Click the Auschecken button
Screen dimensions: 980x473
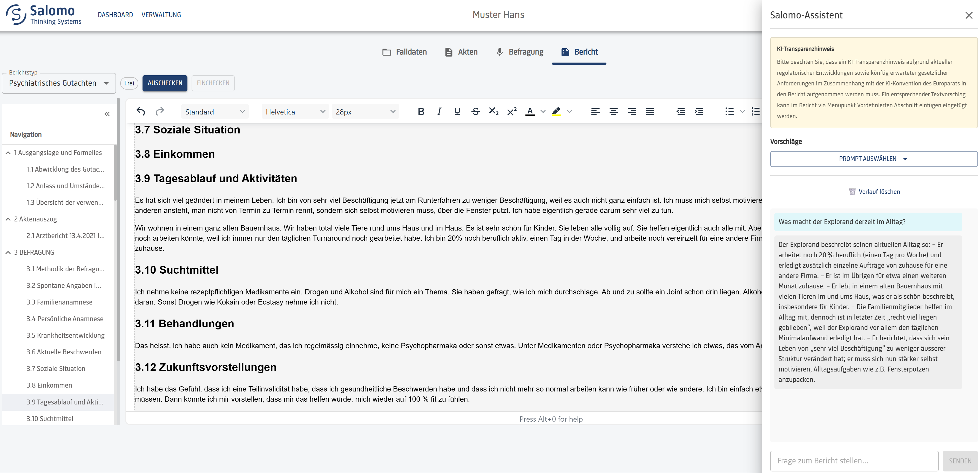[x=165, y=83]
